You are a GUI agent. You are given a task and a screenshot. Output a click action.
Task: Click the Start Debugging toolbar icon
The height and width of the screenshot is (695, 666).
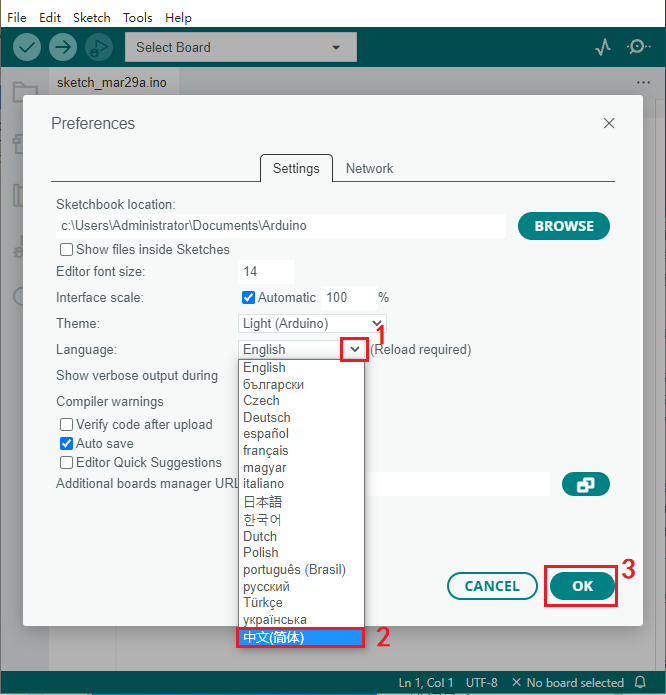[99, 47]
